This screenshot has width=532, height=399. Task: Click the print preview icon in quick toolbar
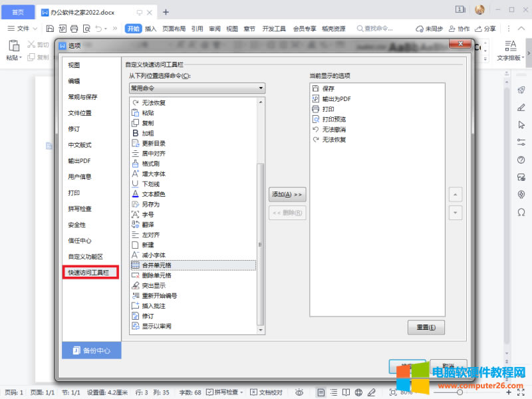(x=86, y=29)
